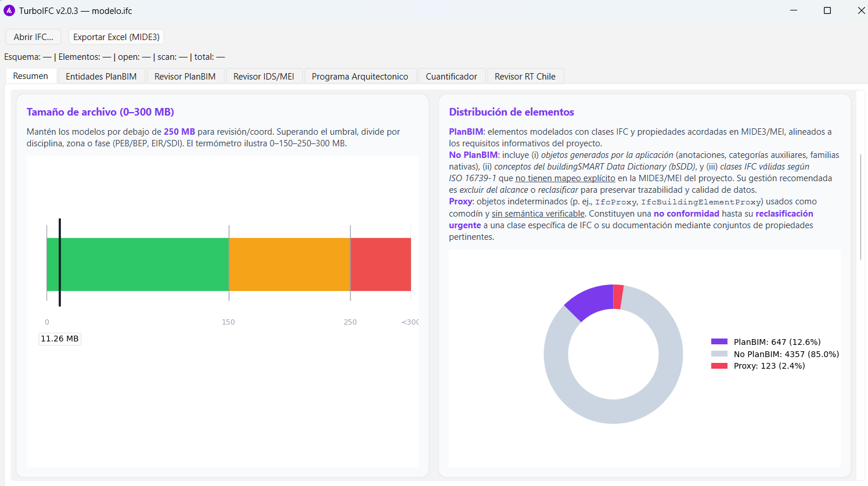Image resolution: width=868 pixels, height=486 pixels.
Task: Click the 'sin semántica verificable' underlined text
Action: click(538, 214)
